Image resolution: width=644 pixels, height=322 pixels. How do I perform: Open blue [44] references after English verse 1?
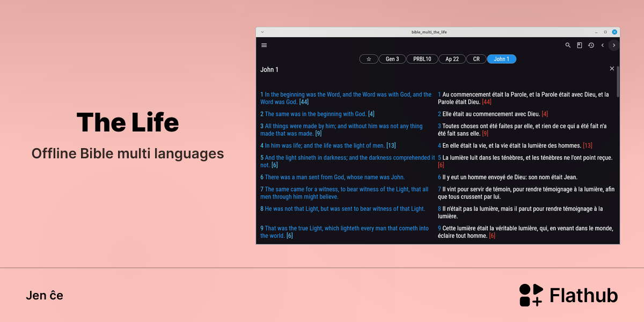click(x=304, y=102)
